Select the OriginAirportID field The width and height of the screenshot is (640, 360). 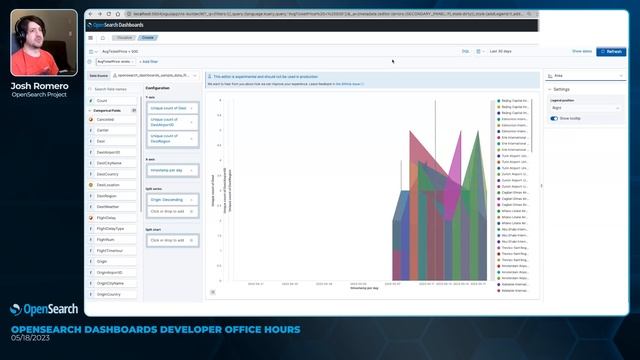point(112,273)
